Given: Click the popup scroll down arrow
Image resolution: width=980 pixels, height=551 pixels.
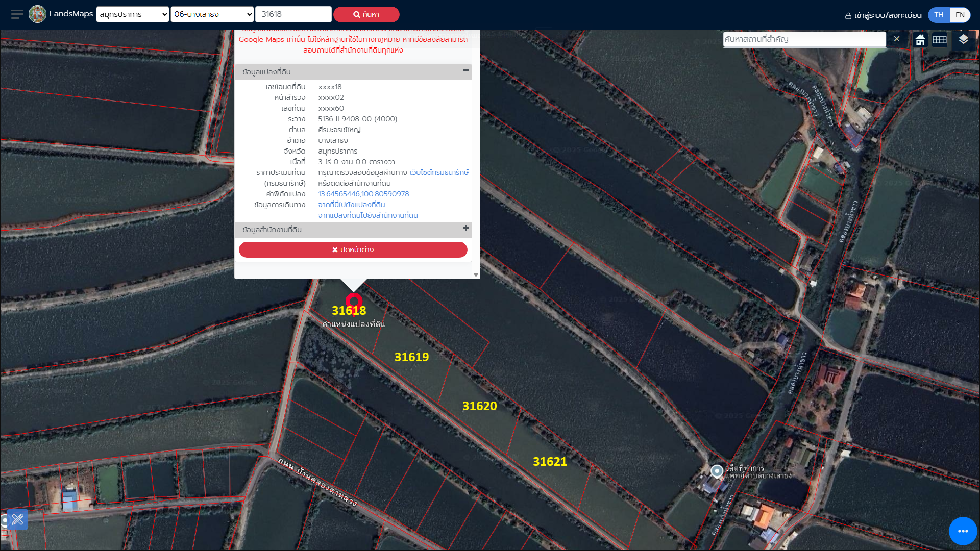Looking at the screenshot, I should 476,274.
